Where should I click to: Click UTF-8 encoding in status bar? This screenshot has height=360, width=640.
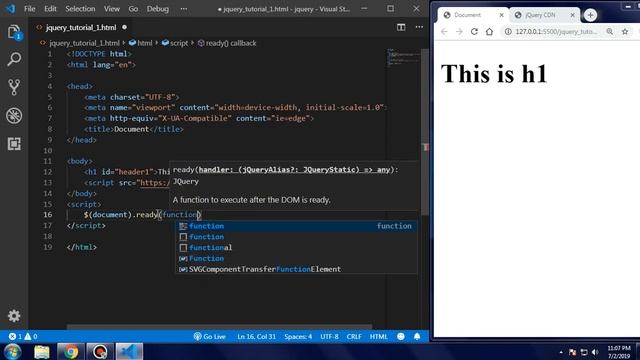point(329,336)
